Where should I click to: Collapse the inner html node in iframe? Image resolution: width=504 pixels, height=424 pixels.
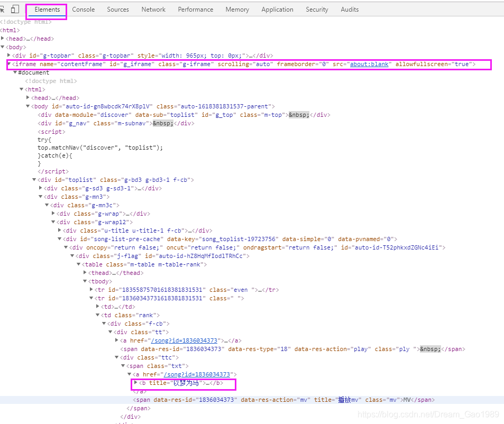click(22, 89)
